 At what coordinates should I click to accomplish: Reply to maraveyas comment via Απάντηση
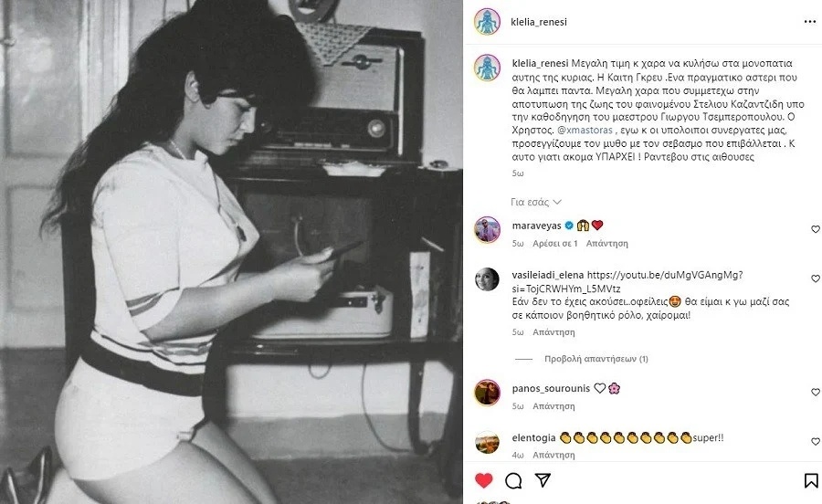tap(606, 243)
